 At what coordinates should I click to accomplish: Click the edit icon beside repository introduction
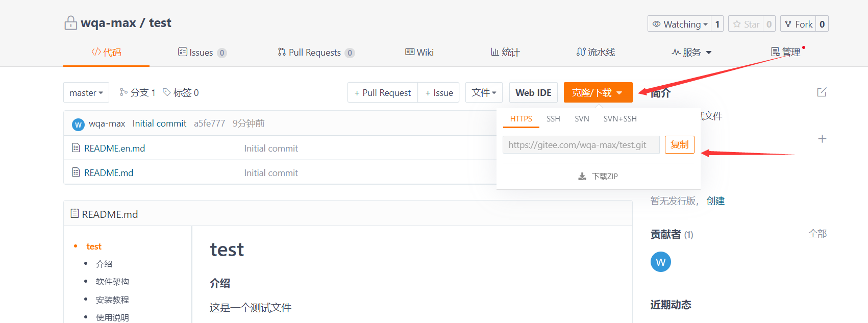point(822,92)
